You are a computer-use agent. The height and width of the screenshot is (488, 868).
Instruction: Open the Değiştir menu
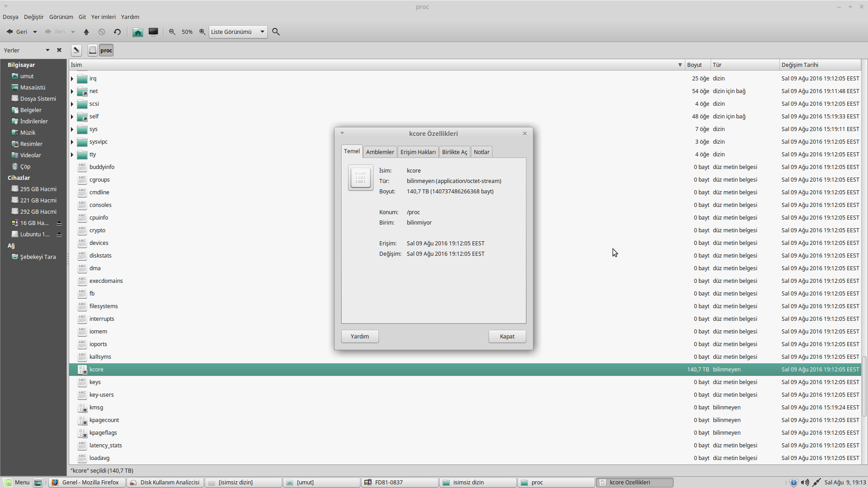point(34,17)
